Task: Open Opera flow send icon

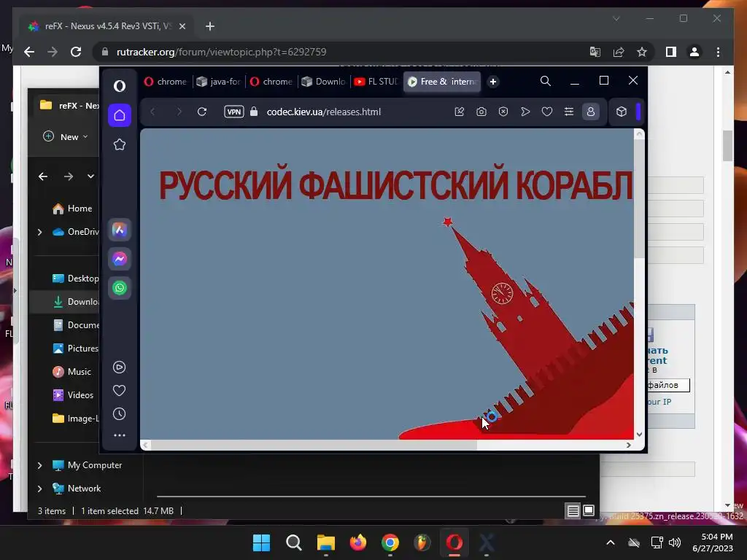Action: pyautogui.click(x=525, y=112)
